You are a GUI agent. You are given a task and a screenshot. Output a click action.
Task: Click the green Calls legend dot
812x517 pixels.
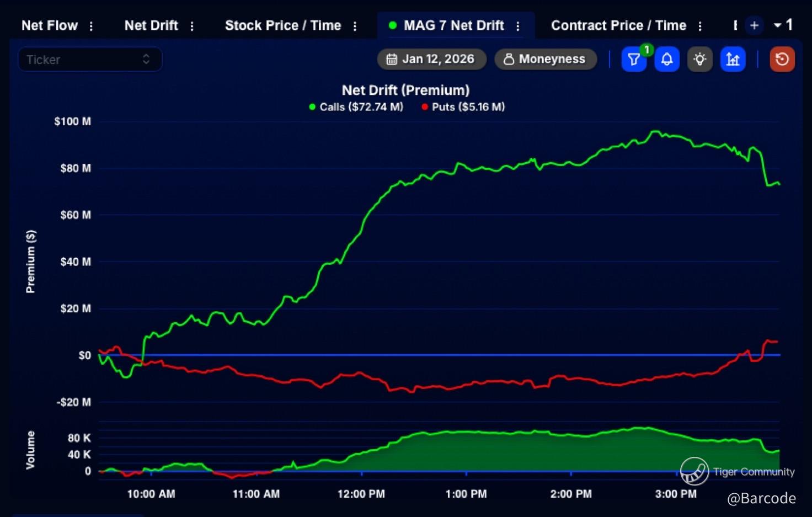coord(312,107)
